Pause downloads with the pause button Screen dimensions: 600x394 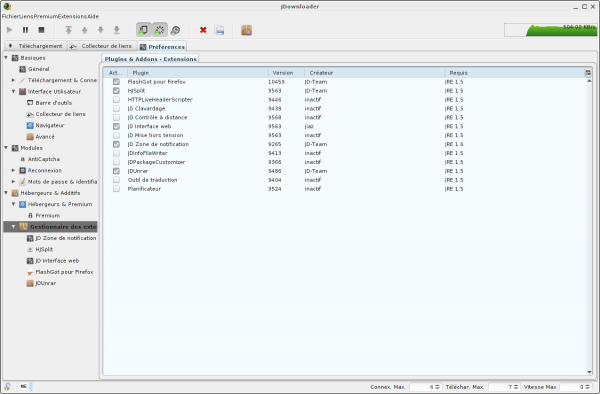point(25,30)
